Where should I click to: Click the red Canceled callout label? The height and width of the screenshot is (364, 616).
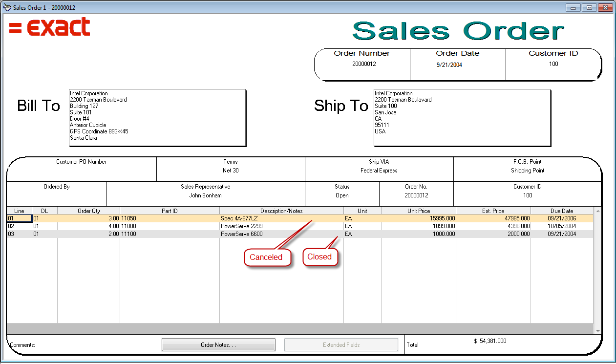(266, 257)
